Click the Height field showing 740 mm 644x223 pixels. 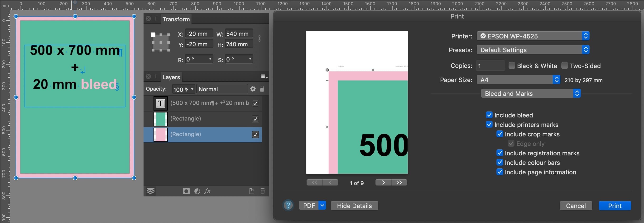click(239, 44)
